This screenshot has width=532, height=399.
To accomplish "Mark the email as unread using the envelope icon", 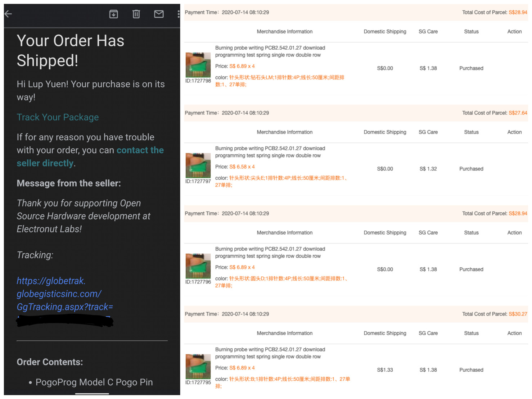I will 159,14.
